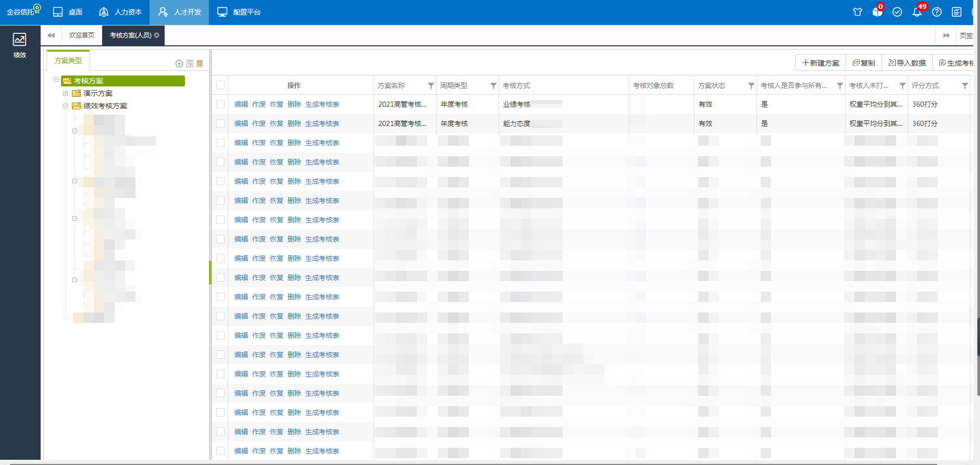Filter the 评分方式 column
This screenshot has height=465, width=980.
(965, 86)
